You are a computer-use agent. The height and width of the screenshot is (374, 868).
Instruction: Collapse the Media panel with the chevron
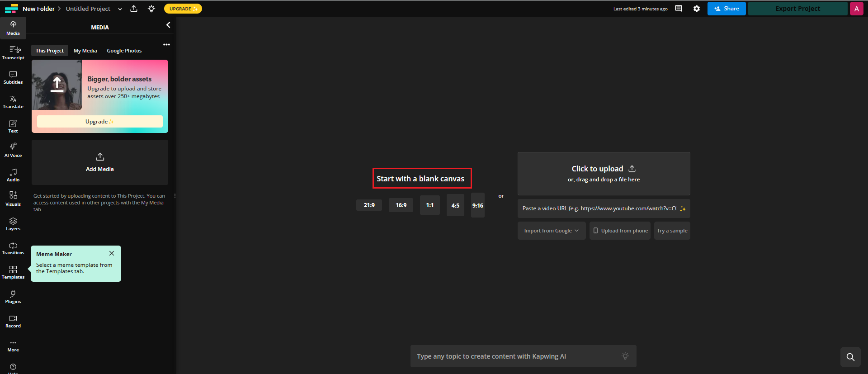click(168, 25)
